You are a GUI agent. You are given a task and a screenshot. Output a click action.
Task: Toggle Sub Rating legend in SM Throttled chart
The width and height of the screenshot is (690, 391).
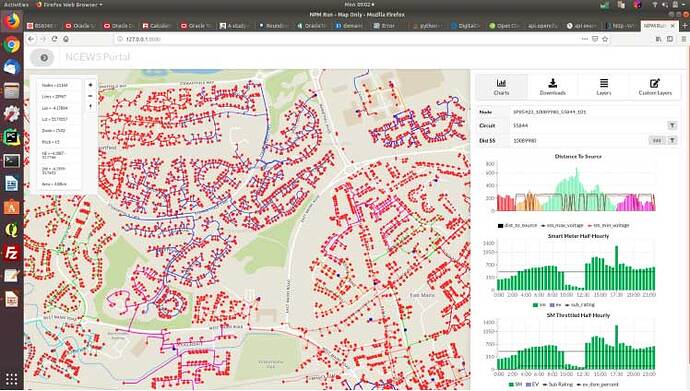click(x=558, y=384)
